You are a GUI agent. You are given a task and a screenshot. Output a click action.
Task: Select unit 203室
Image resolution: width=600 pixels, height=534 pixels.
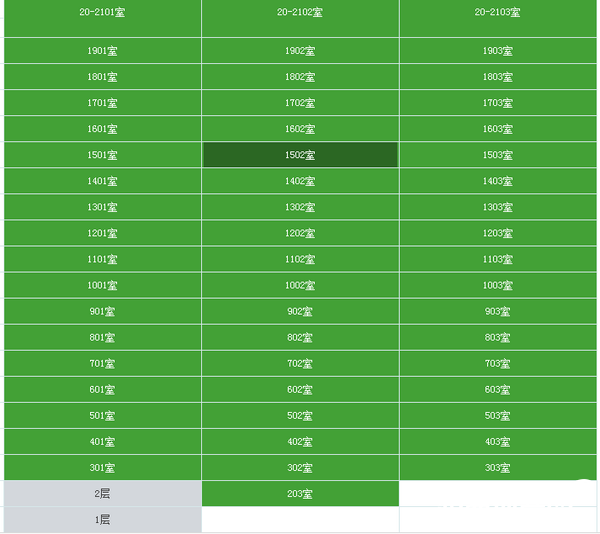click(x=300, y=493)
